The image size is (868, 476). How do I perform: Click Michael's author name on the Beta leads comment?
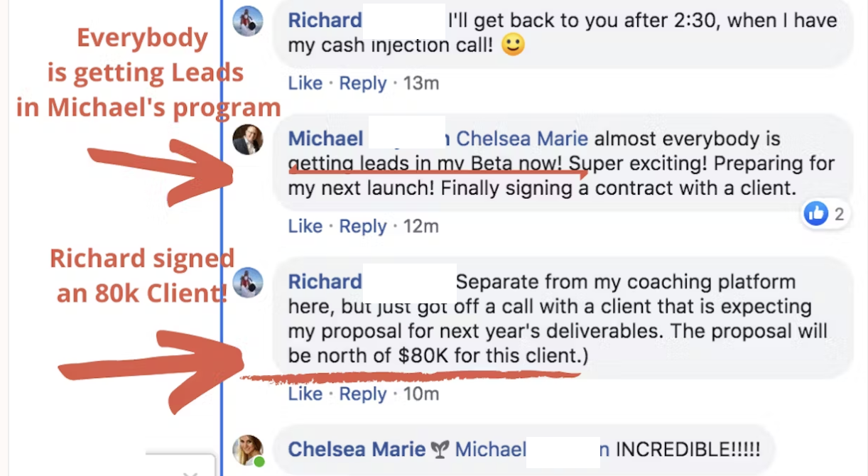pos(325,139)
